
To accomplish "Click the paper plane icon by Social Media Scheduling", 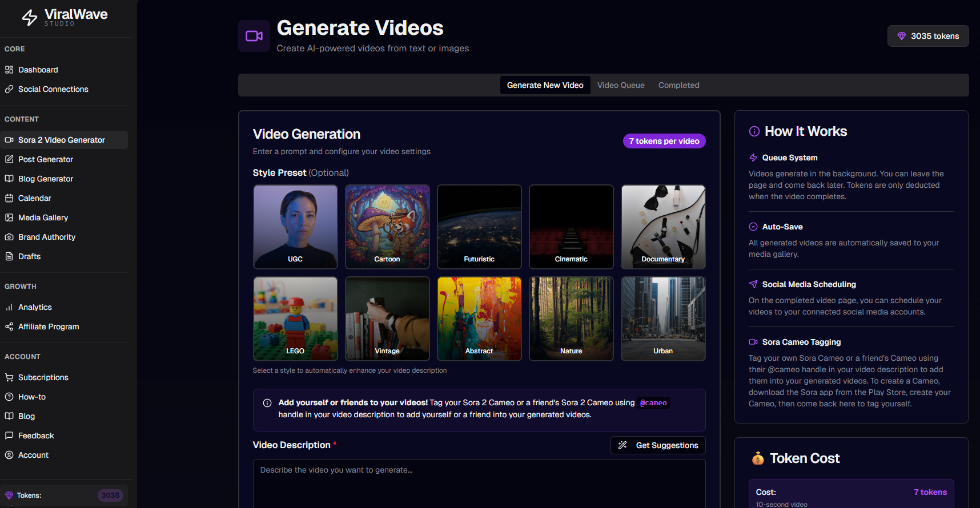I will click(753, 284).
